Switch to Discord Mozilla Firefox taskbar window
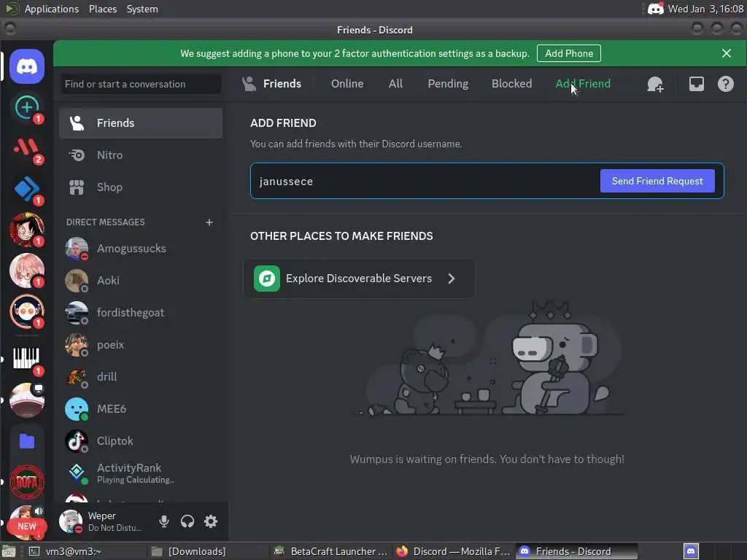 453,551
